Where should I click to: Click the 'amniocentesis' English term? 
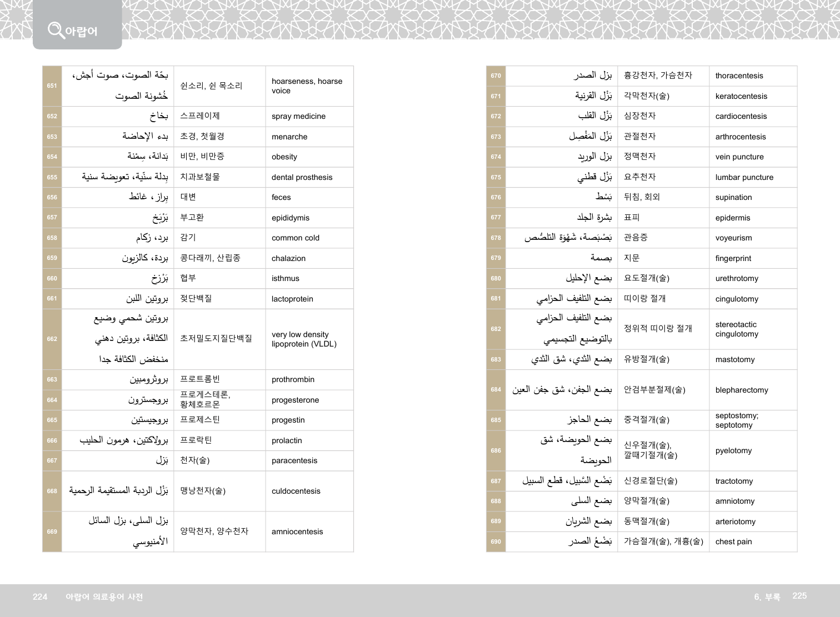[297, 531]
